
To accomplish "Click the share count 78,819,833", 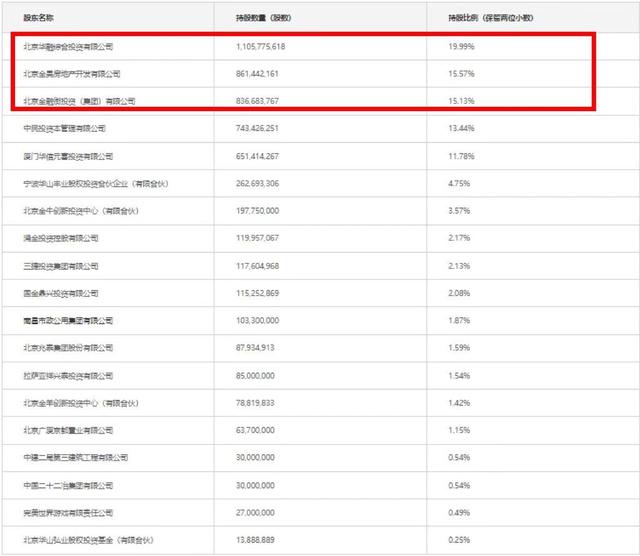I will (255, 403).
